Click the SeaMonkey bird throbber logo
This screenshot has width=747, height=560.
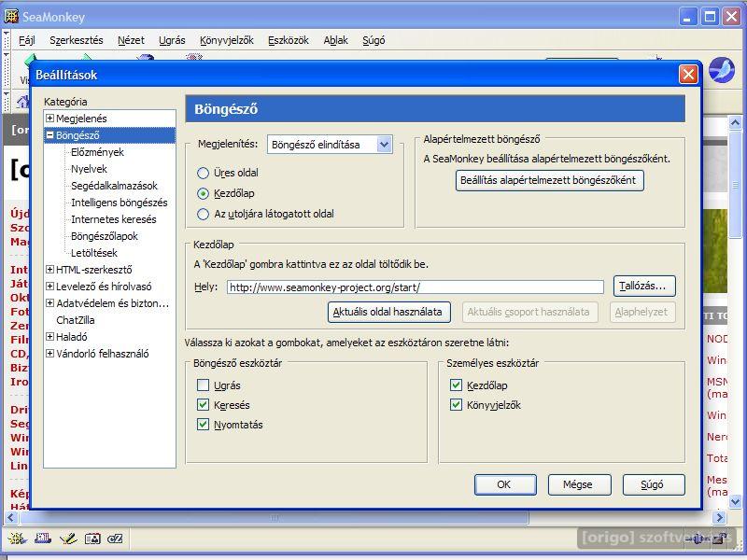(722, 71)
